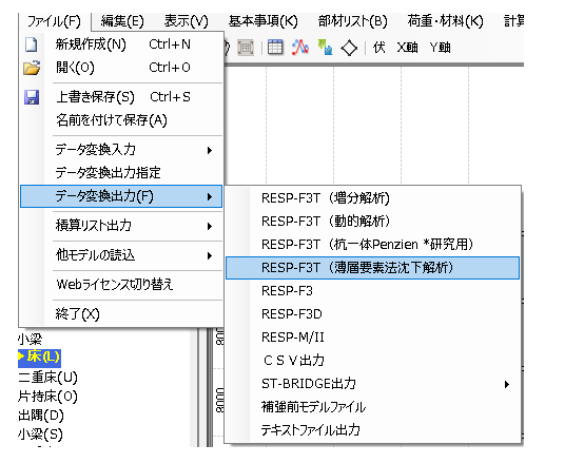Click the open folder icon beside 開く
The image size is (576, 462).
click(32, 68)
